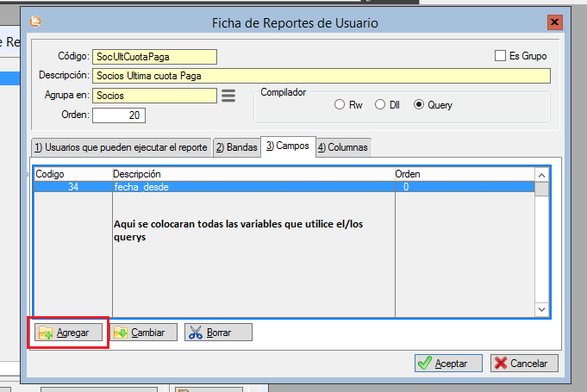Image resolution: width=587 pixels, height=392 pixels.
Task: Click the Orden number field
Action: pos(119,115)
